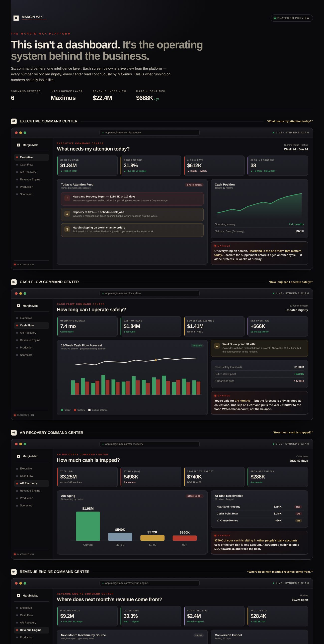Image resolution: width=324 pixels, height=644 pixels.
Task: Click the app.marginmax.com/cash-flow address bar
Action: (150, 293)
